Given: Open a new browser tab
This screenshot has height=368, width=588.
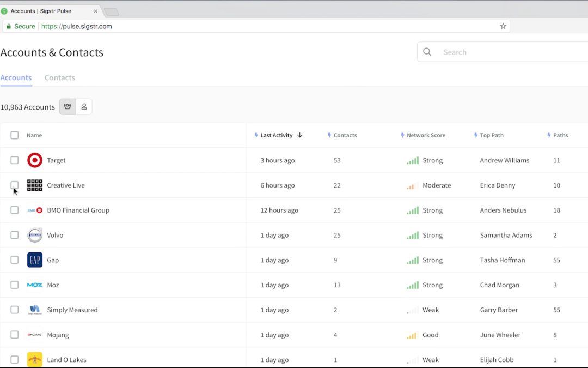Looking at the screenshot, I should 112,11.
